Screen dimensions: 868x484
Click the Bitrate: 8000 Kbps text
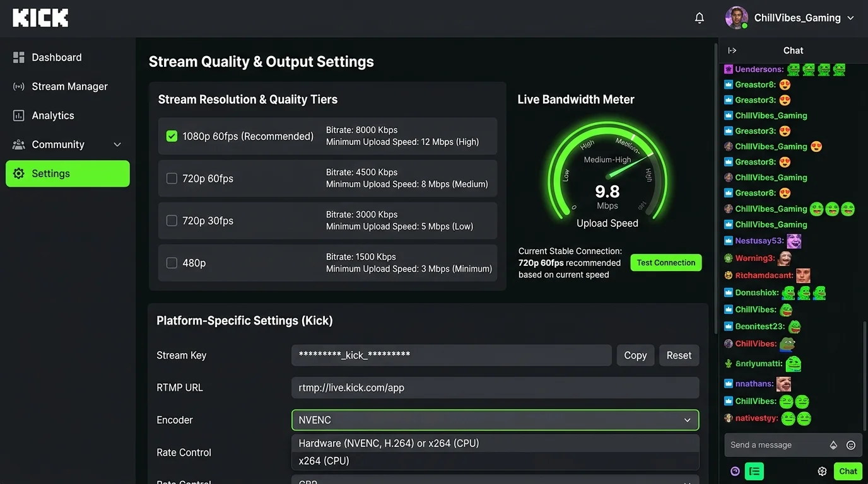[x=361, y=130]
